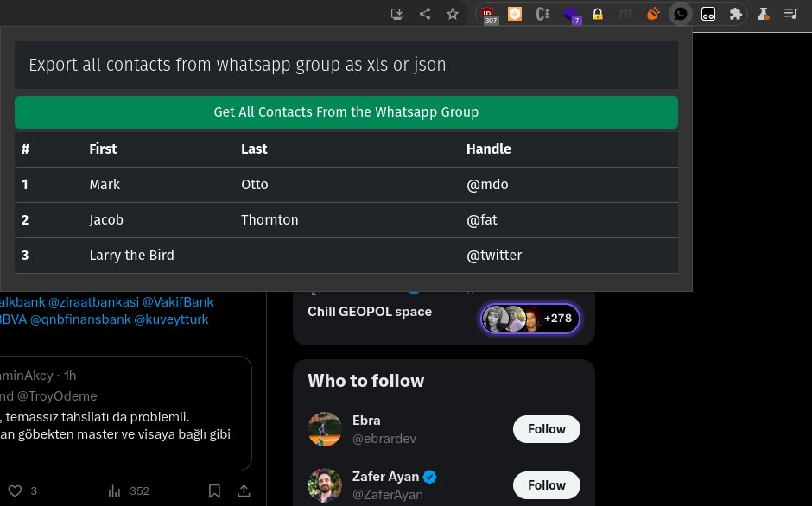Click the WhatsApp contacts exporter extension icon
Image resolution: width=812 pixels, height=506 pixels.
[x=681, y=14]
